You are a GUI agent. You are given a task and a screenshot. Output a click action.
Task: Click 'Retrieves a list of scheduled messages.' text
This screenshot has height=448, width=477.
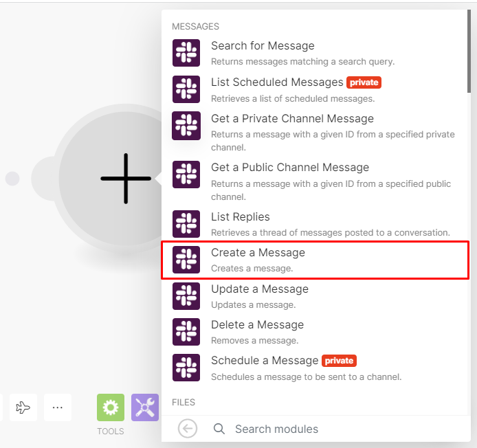(x=293, y=99)
